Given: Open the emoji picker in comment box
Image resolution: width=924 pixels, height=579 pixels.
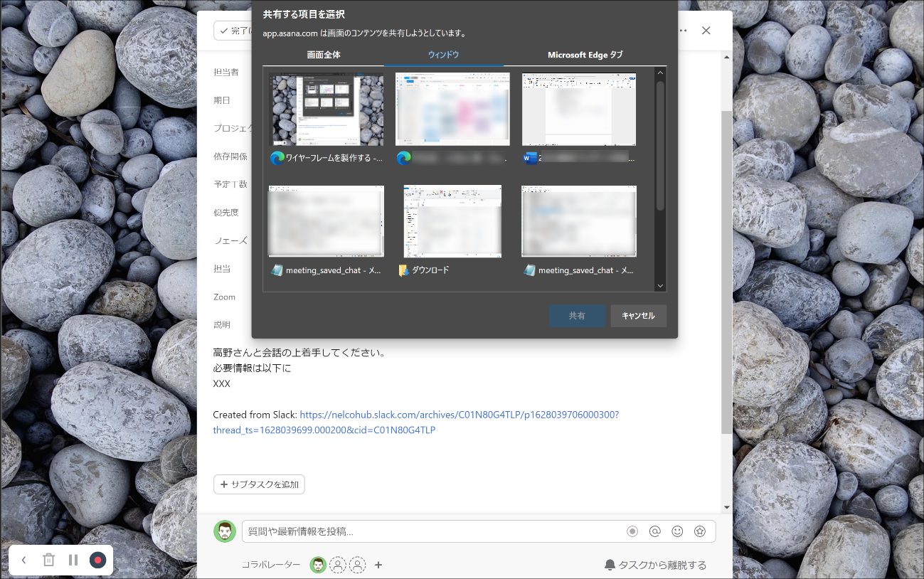Looking at the screenshot, I should click(678, 531).
